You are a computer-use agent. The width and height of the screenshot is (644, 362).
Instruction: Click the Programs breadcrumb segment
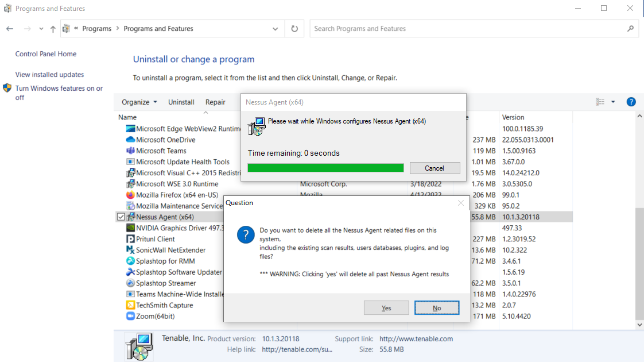[96, 29]
